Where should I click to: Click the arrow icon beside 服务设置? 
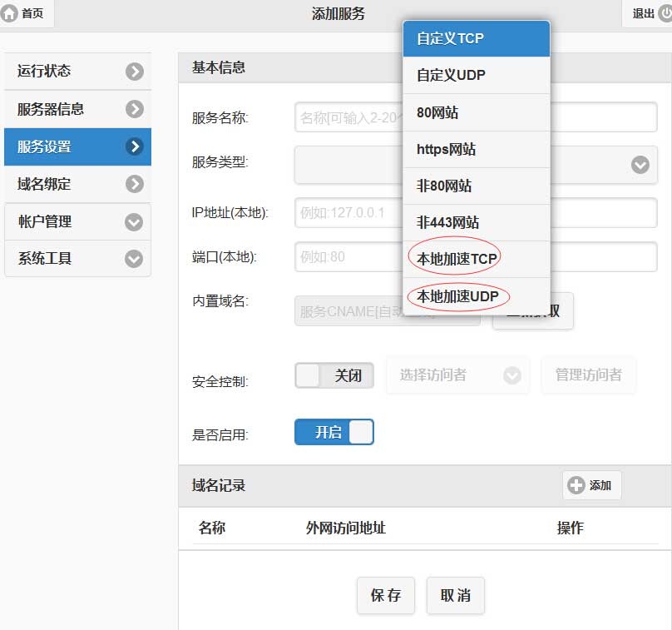tap(134, 146)
